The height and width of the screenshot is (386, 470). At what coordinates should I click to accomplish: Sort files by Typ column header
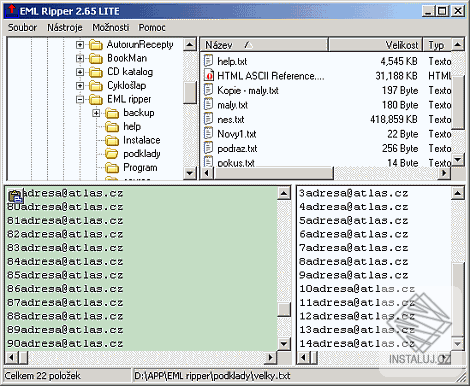tap(438, 45)
